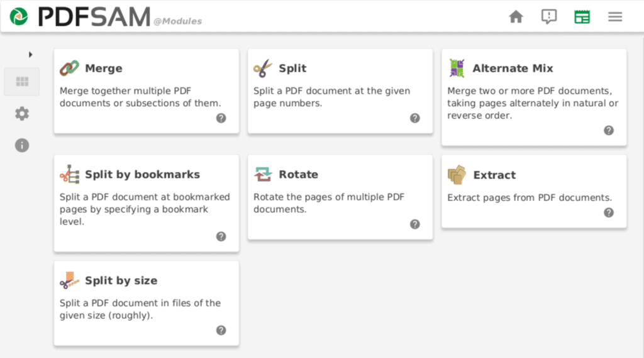
Task: Open the hamburger menu
Action: 615,17
